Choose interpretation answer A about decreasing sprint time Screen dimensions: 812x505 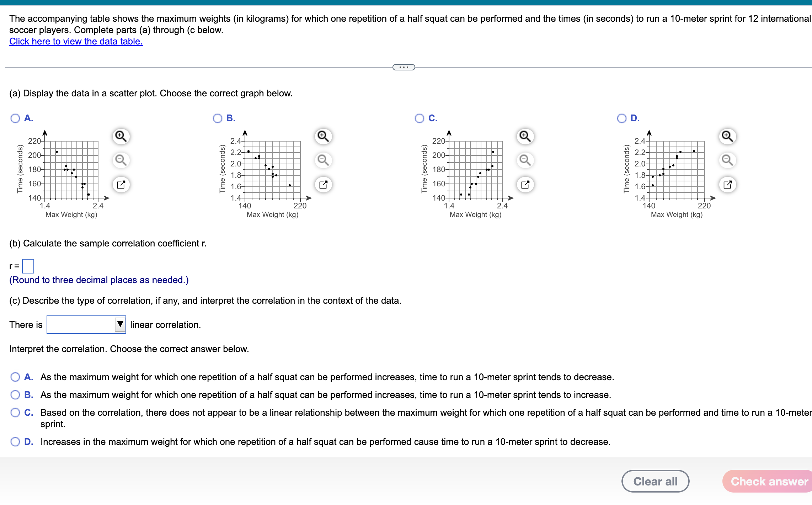pyautogui.click(x=15, y=377)
